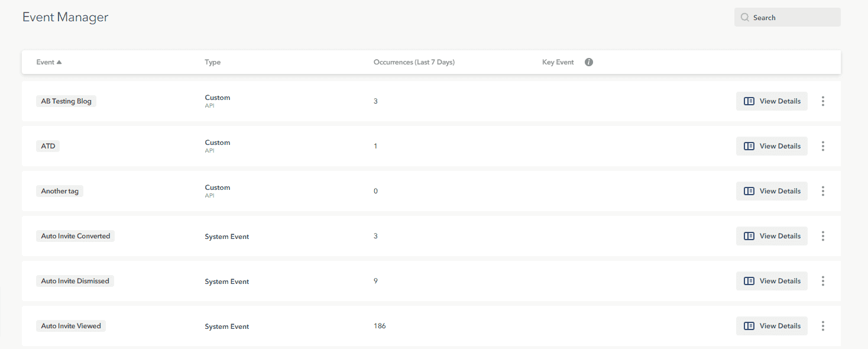Click the Event Manager page title
Image resolution: width=868 pixels, height=349 pixels.
coord(66,17)
